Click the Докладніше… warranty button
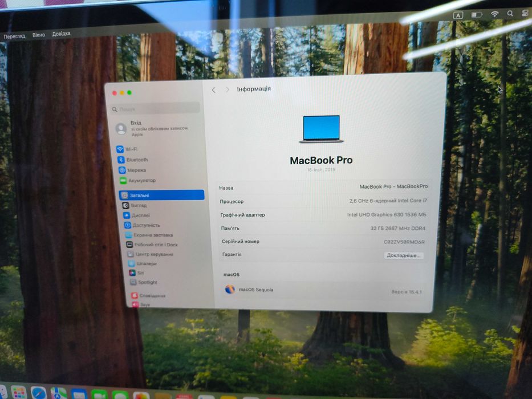 (404, 255)
